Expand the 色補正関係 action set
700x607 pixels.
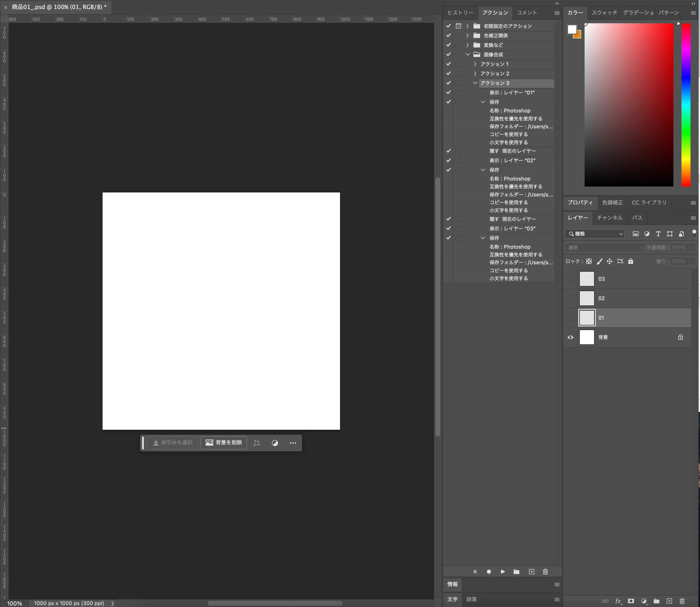point(468,36)
